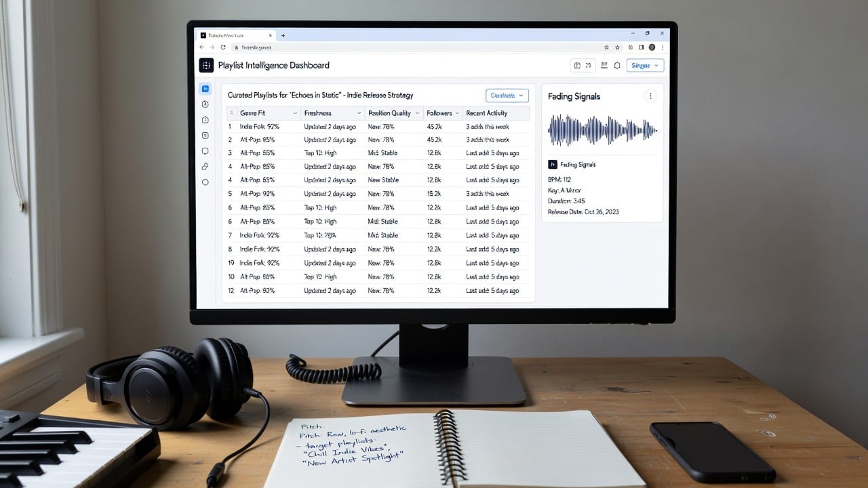Open the Fading Signals card three-dot menu

(651, 96)
